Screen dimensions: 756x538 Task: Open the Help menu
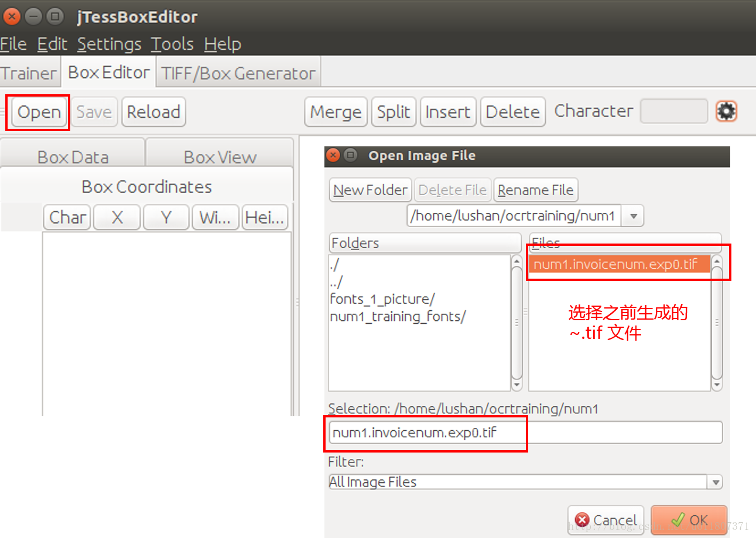tap(223, 44)
